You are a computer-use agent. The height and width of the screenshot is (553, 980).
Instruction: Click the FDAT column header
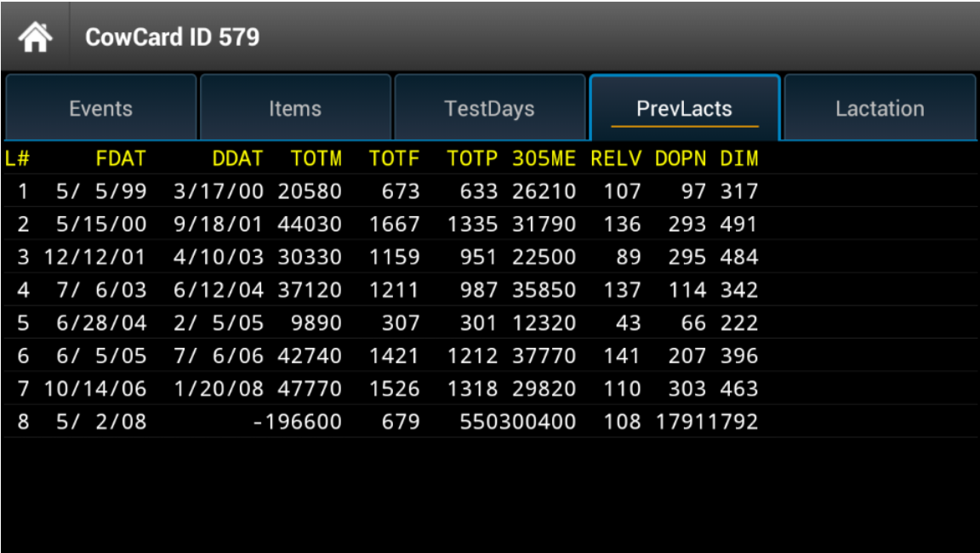(121, 158)
